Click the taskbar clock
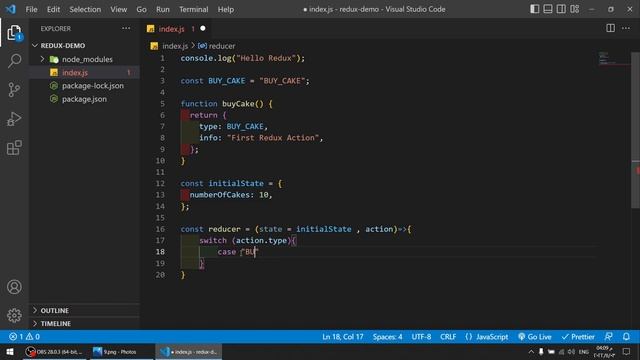The width and height of the screenshot is (640, 360). pos(604,351)
